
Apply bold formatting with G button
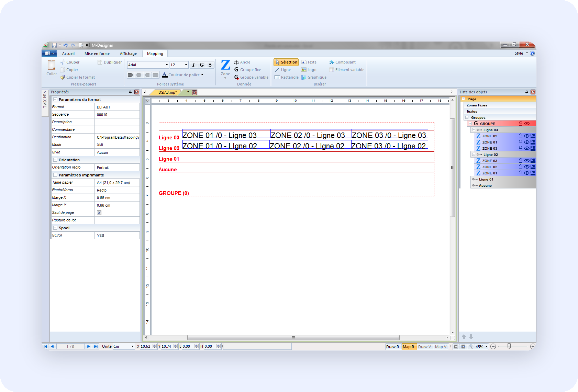202,65
